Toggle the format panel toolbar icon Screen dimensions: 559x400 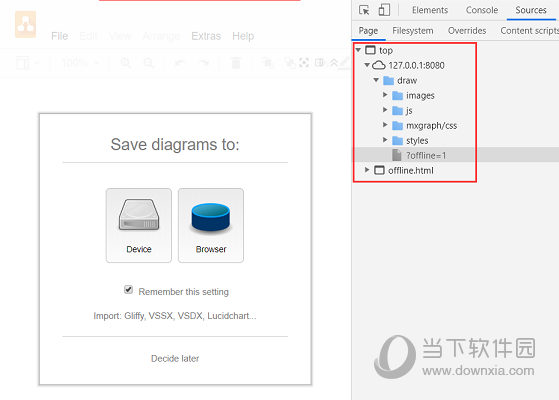pyautogui.click(x=320, y=63)
